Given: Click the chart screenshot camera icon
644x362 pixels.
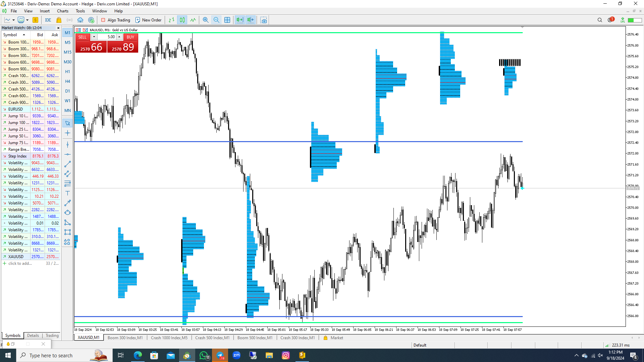Looking at the screenshot, I should (264, 20).
